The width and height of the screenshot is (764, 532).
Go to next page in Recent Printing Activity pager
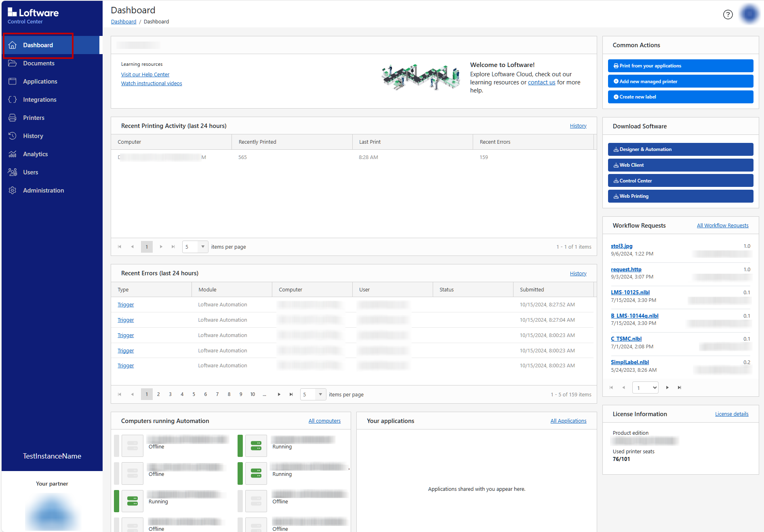pyautogui.click(x=161, y=247)
